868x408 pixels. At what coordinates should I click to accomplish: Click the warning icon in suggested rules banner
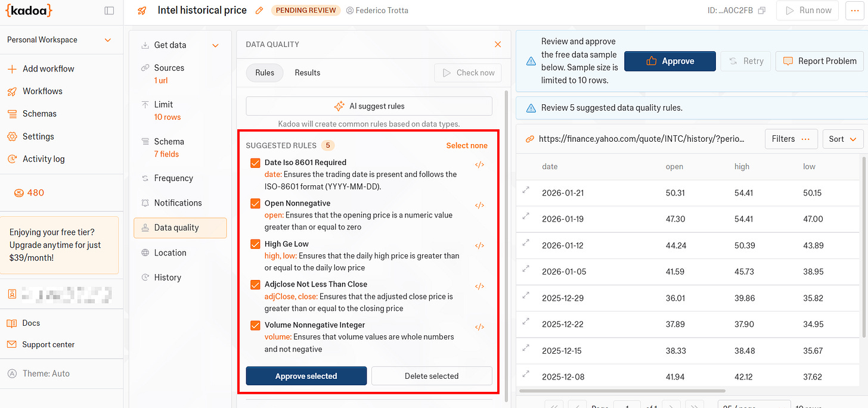(x=531, y=108)
